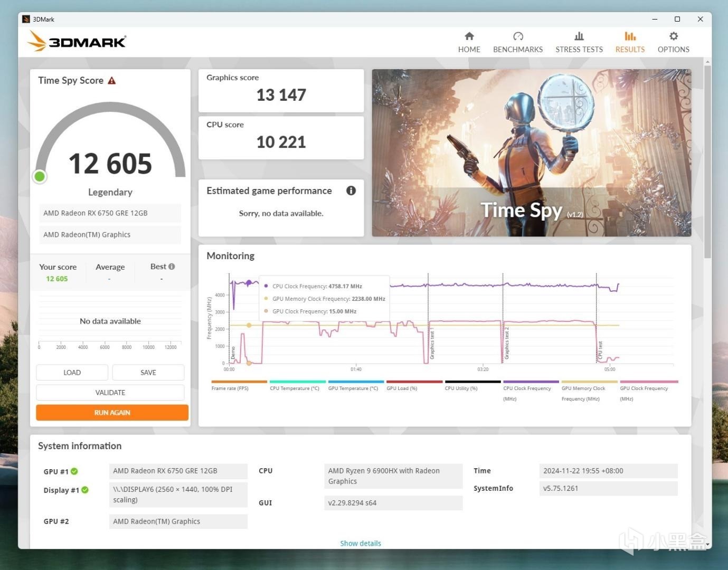Expand system info with Show details
The height and width of the screenshot is (570, 728).
pos(361,543)
